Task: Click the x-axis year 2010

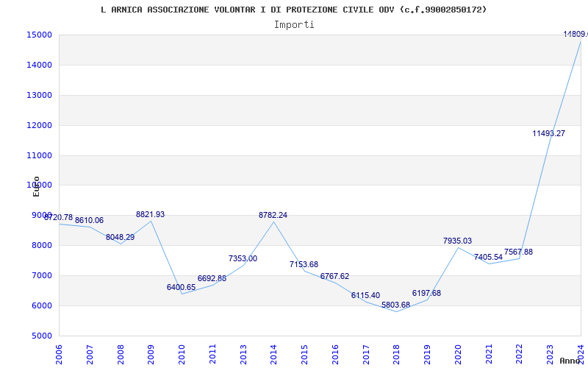Action: coord(182,355)
